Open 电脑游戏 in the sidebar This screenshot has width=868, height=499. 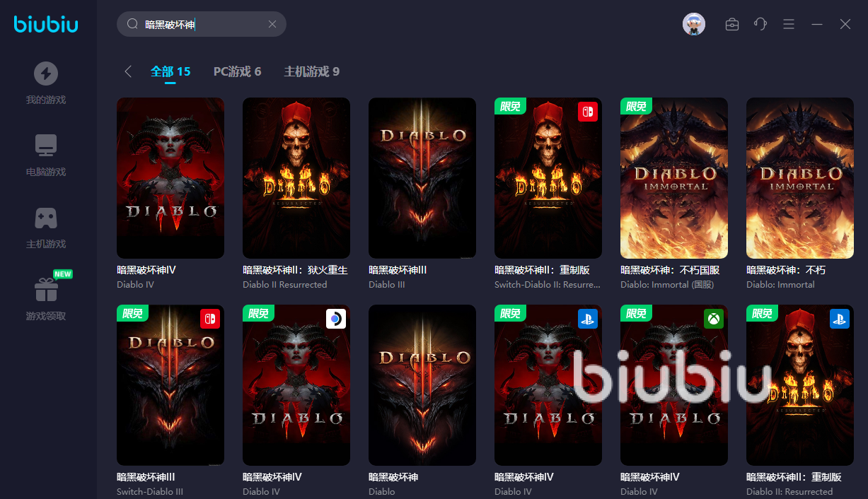(x=46, y=155)
